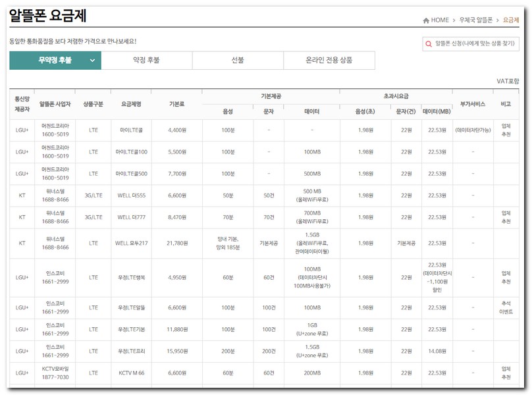532x395 pixels.
Task: Click the 부가서비스 column header
Action: coord(472,104)
